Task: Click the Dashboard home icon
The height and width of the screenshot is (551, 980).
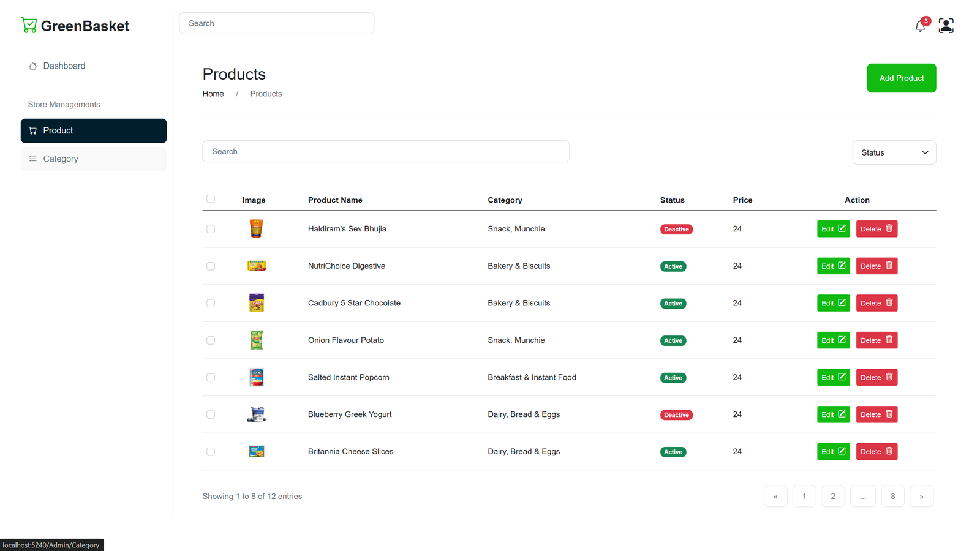Action: pos(33,66)
